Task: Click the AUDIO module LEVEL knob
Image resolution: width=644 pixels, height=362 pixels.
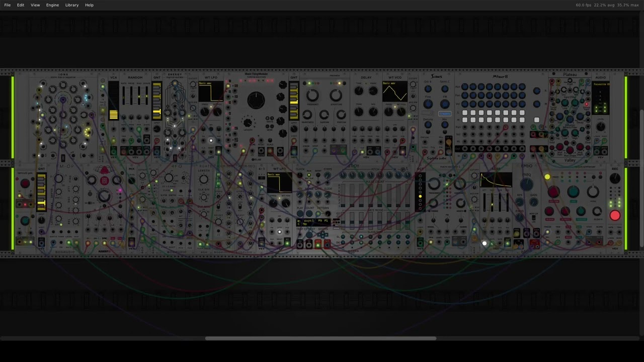Action: pyautogui.click(x=601, y=127)
